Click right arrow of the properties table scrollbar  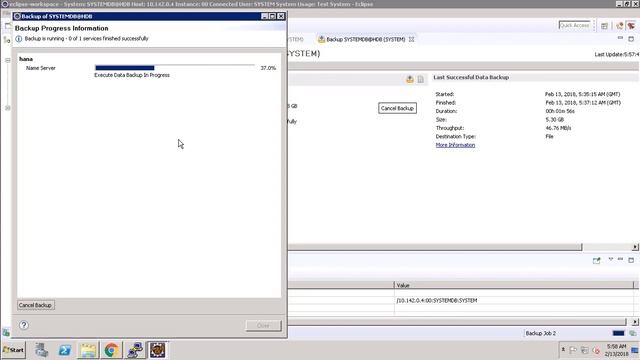coord(635,322)
